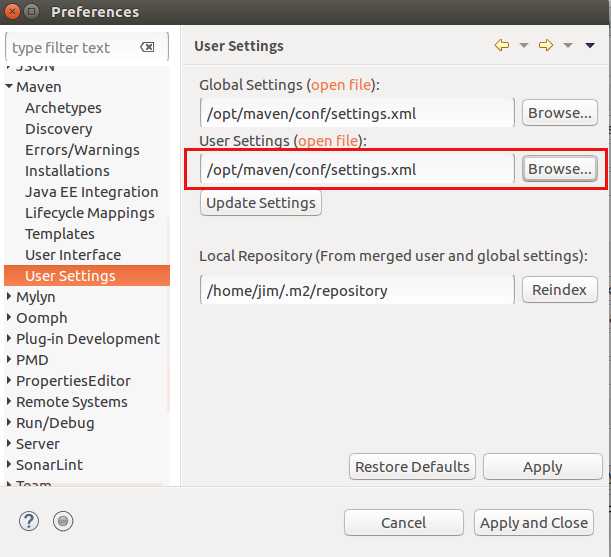This screenshot has width=611, height=557.
Task: Open file link for Global Settings
Action: click(x=341, y=85)
